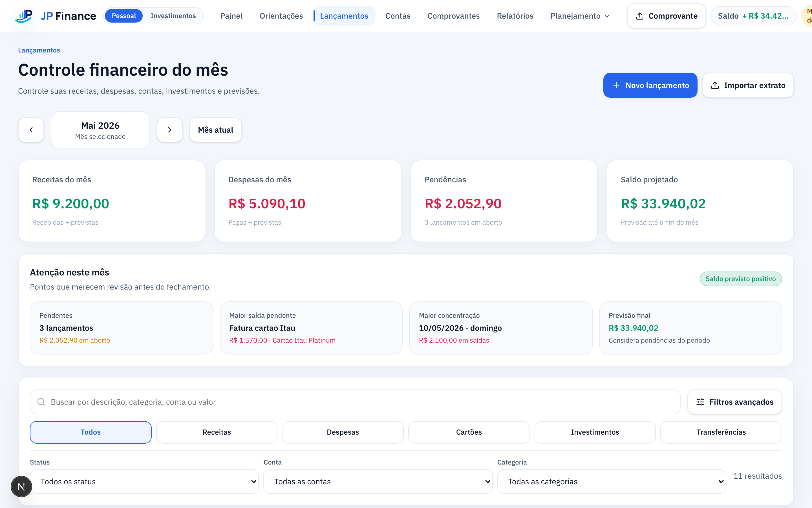Screen dimensions: 812x508
Task: Click R$ 2.100,00 em saídas text
Action: pos(454,340)
